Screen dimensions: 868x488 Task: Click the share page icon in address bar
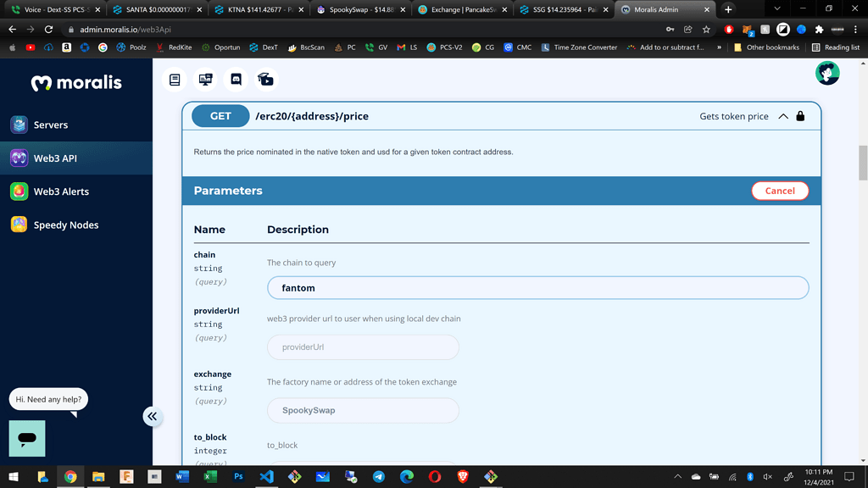tap(688, 30)
